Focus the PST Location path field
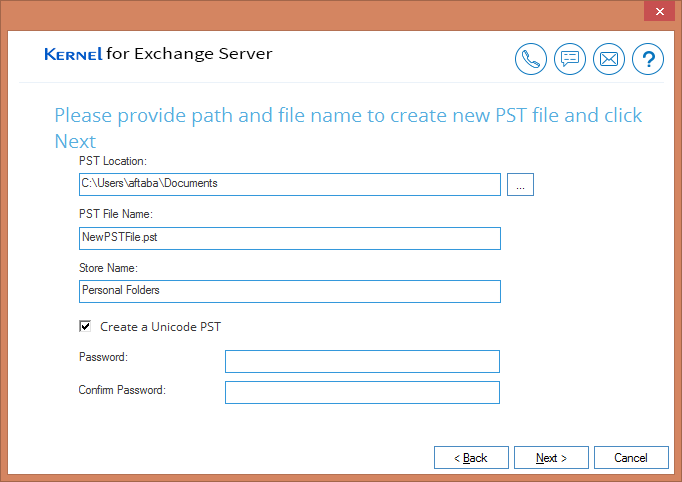This screenshot has width=682, height=482. click(x=290, y=184)
